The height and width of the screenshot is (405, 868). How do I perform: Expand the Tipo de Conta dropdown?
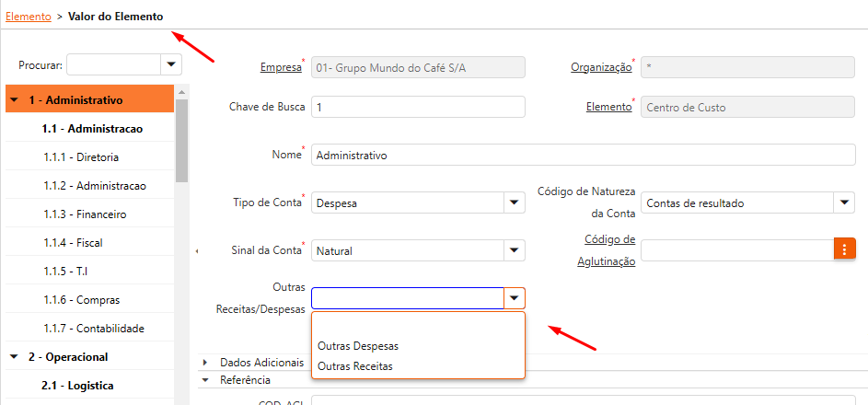[x=514, y=202]
